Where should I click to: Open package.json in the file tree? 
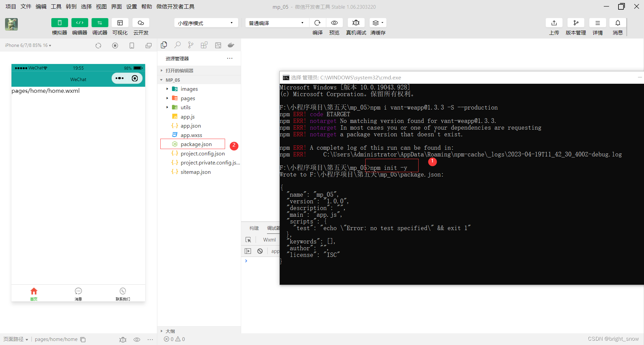pyautogui.click(x=196, y=144)
